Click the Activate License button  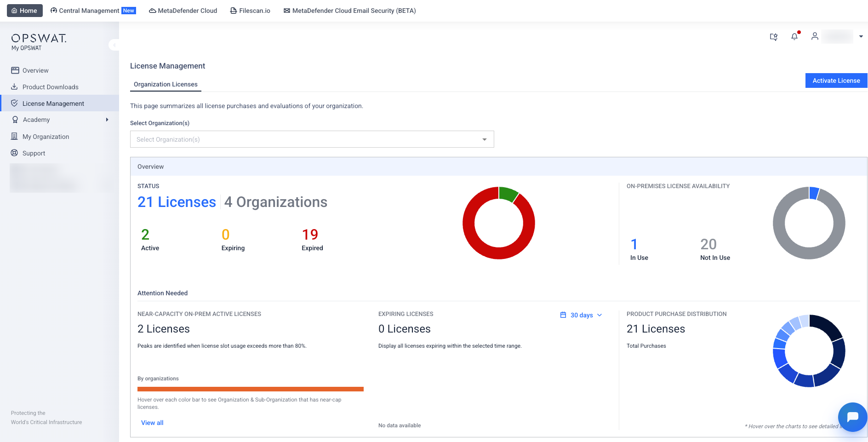pos(836,80)
